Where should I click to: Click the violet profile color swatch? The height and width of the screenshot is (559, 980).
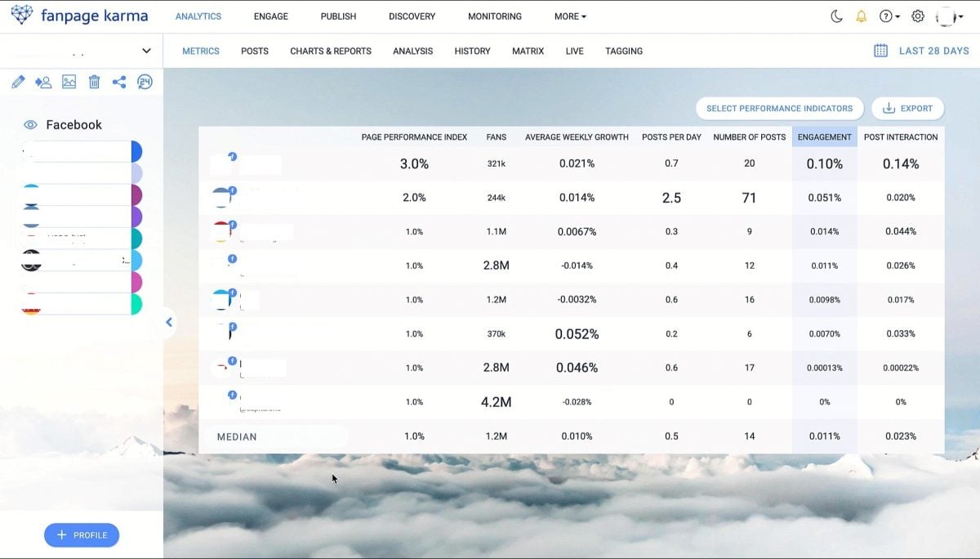click(x=136, y=217)
